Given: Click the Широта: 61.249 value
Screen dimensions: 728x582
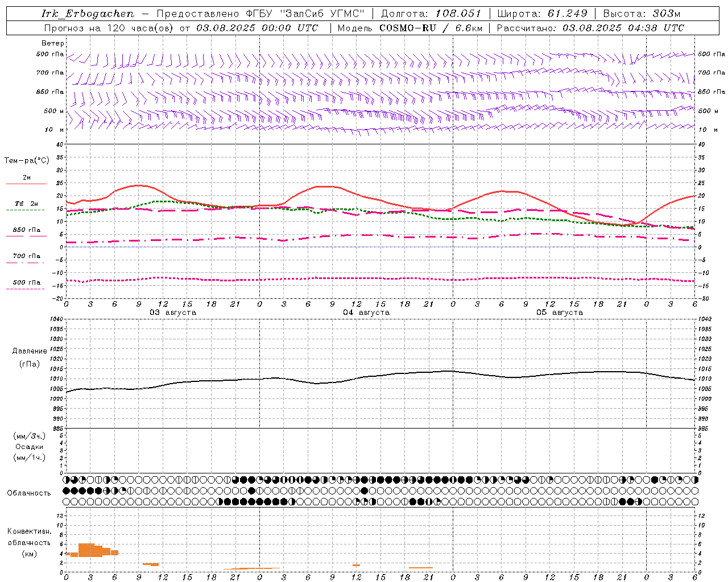Looking at the screenshot, I should (542, 14).
